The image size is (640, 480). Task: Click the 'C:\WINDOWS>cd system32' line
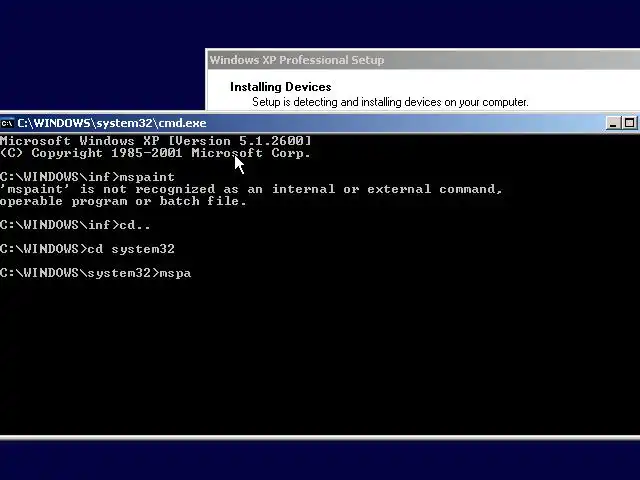click(x=87, y=249)
